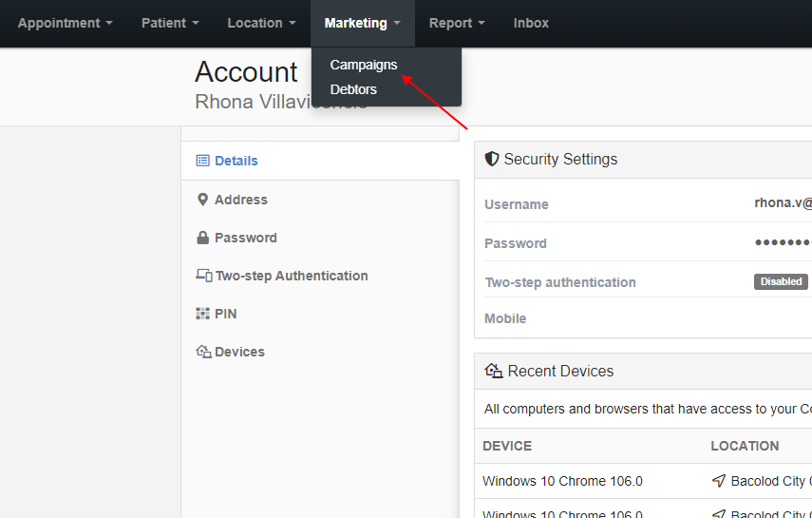Click the Disabled badge for two-step authentication
812x518 pixels.
(781, 281)
